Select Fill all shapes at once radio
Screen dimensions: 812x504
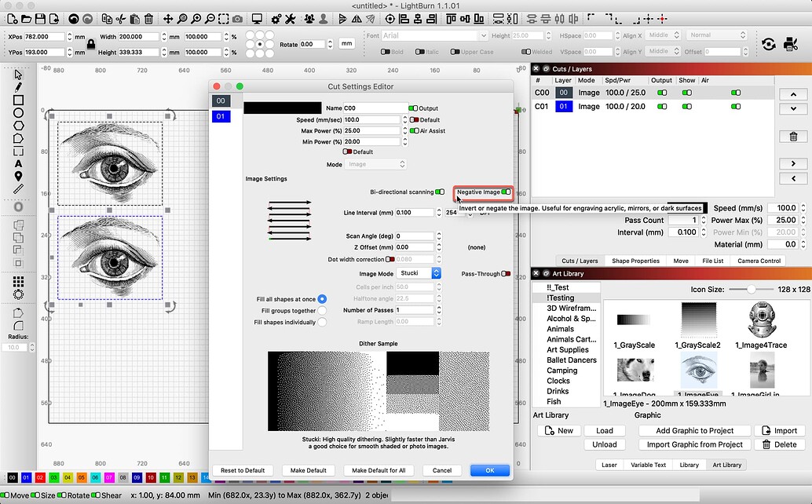pos(322,299)
